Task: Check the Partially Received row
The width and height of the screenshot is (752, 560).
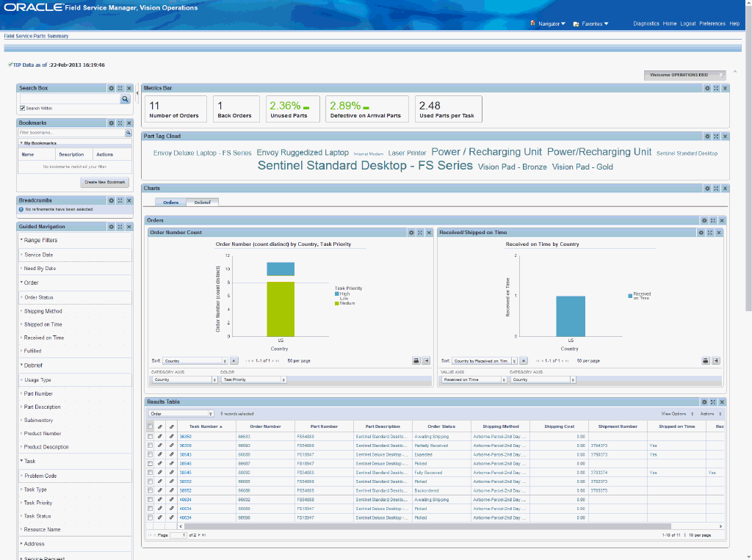Action: tap(150, 446)
